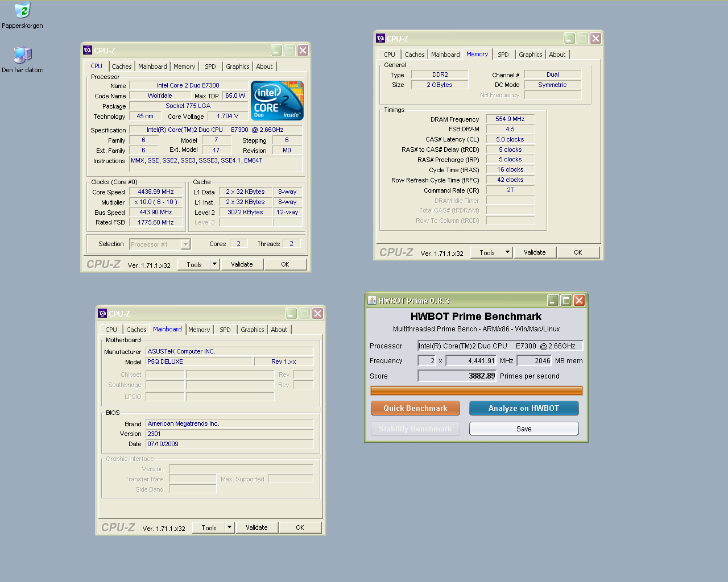Select About tab in the Mainboard window
Screen dimensions: 728x582
(279, 330)
